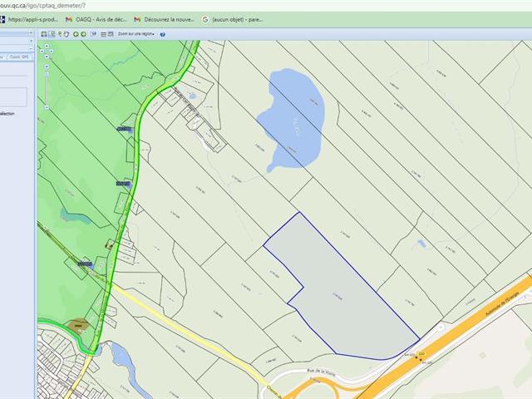Collapse the top left side panel section
532x399 pixels.
[32, 34]
